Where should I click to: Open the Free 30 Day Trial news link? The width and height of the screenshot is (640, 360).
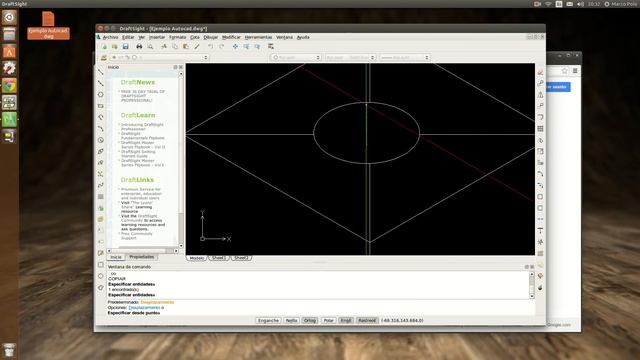143,96
